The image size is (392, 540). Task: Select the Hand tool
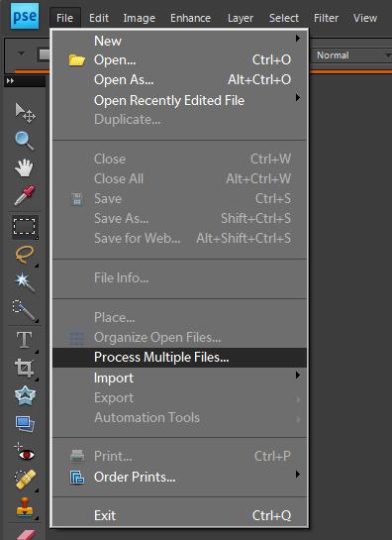pos(24,168)
